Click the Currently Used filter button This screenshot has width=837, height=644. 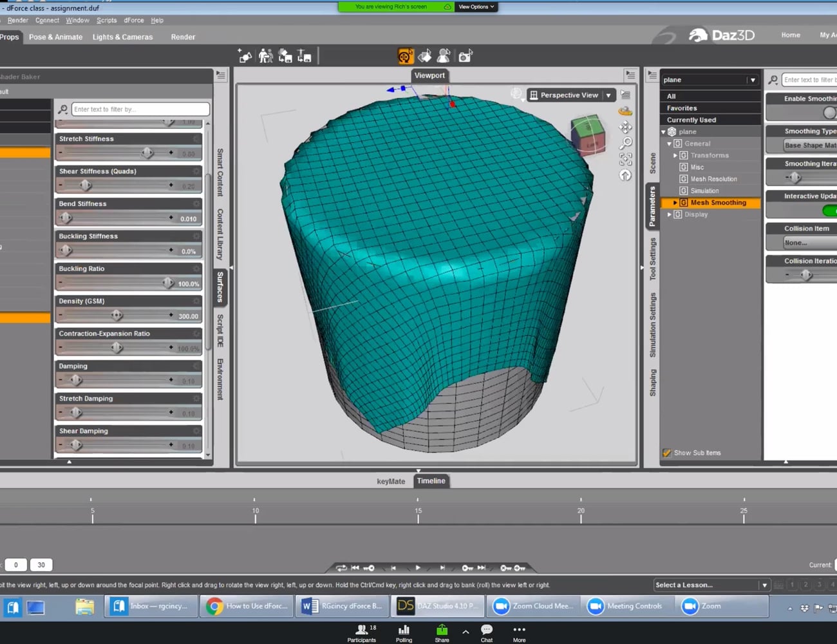(x=691, y=120)
